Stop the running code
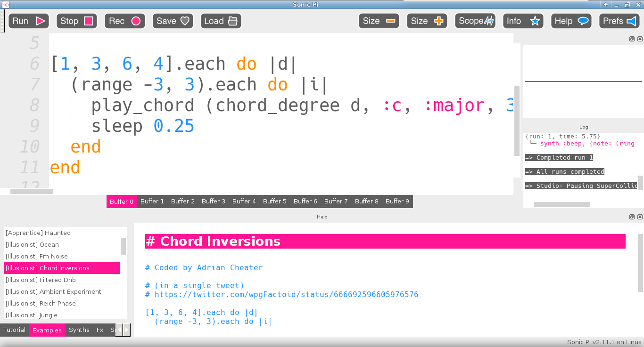Image resolution: width=644 pixels, height=347 pixels. tap(76, 21)
